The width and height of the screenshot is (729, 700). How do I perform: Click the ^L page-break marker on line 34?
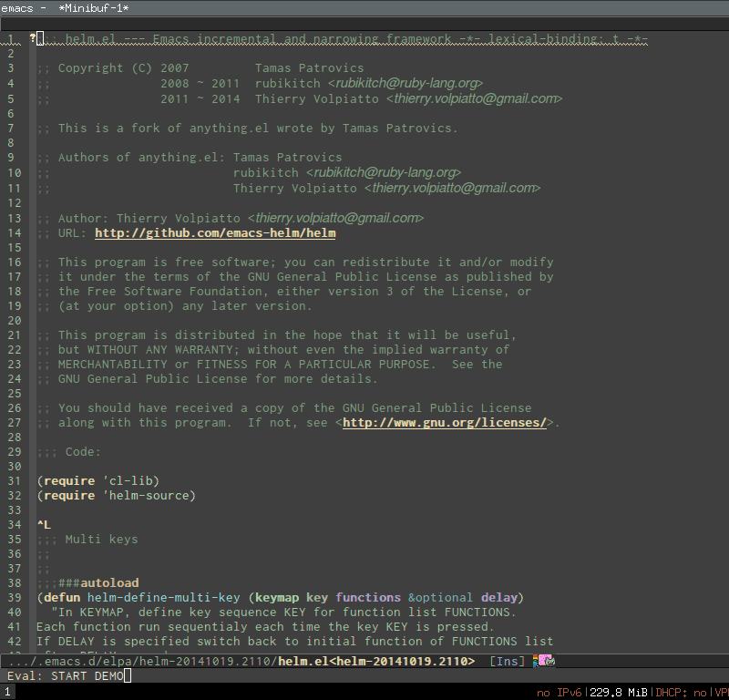[x=42, y=524]
